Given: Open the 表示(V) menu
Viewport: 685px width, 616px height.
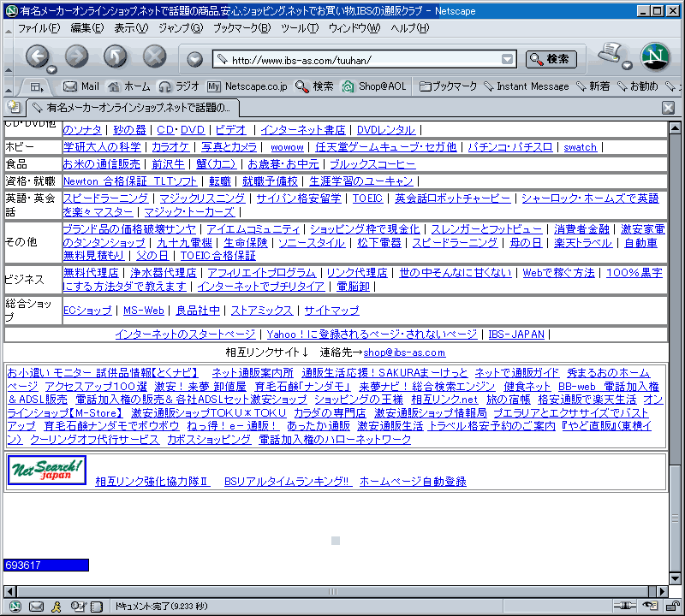Looking at the screenshot, I should point(131,28).
